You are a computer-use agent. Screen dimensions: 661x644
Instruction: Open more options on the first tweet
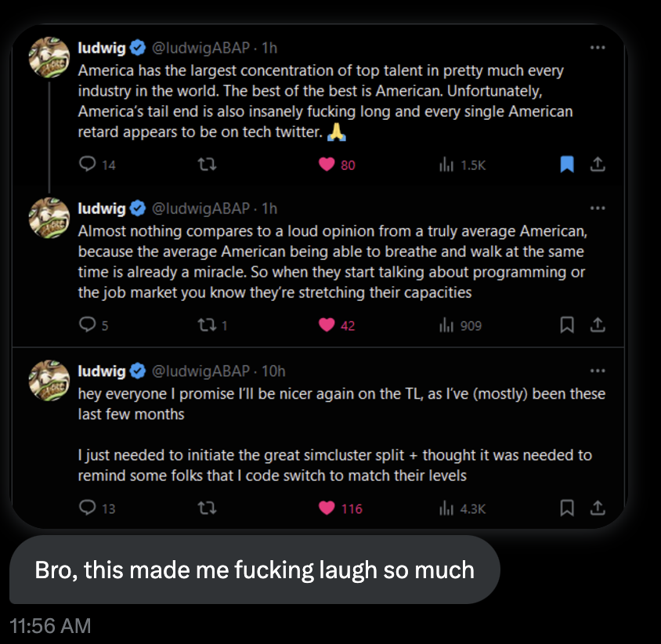click(x=598, y=48)
